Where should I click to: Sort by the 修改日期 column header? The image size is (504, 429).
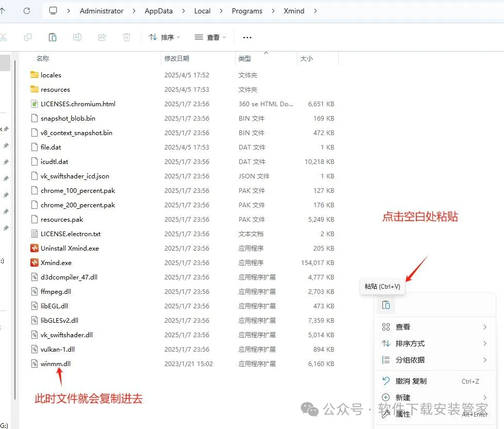pyautogui.click(x=176, y=59)
